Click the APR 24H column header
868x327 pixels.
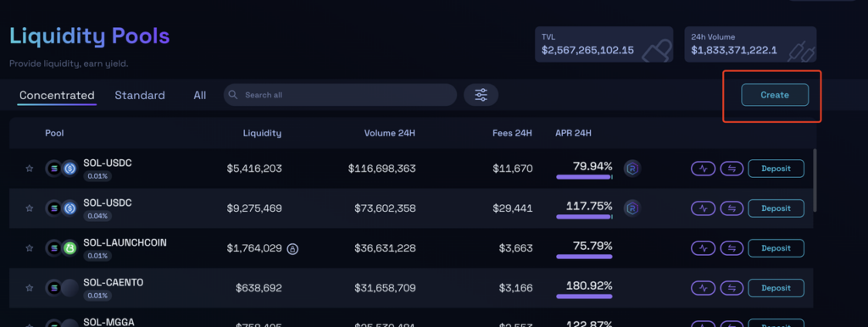pos(574,133)
